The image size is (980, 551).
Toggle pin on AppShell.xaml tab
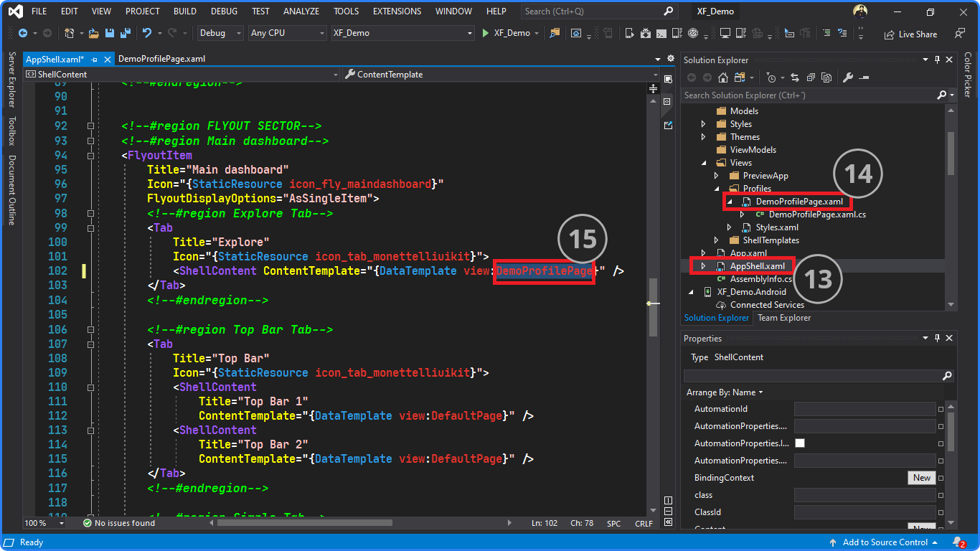94,60
